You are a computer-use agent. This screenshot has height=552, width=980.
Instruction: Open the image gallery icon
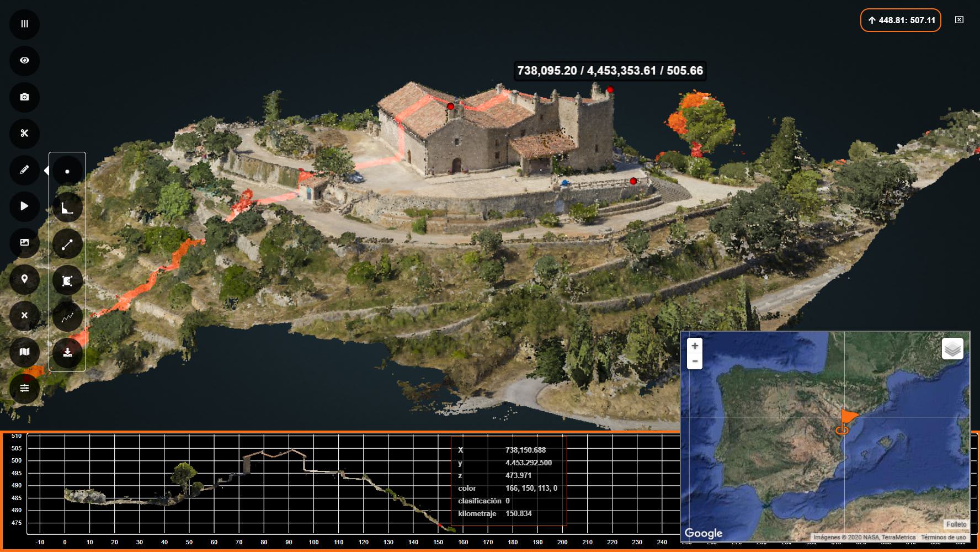pos(24,242)
